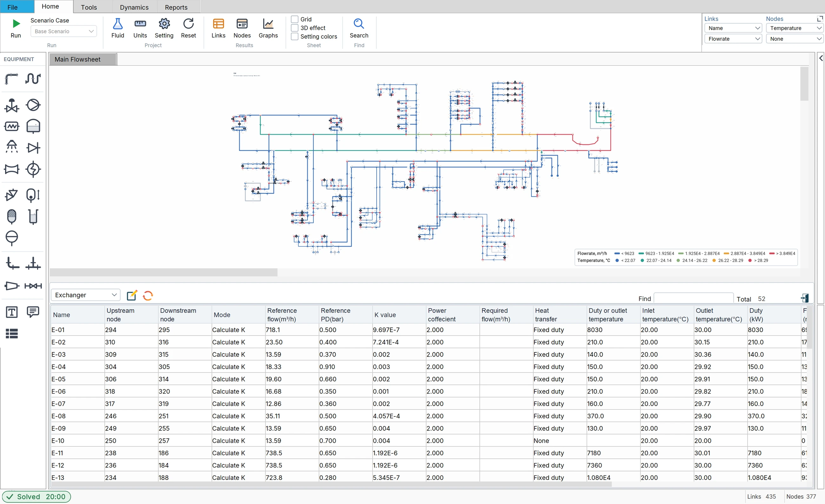Click the Find input field
This screenshot has width=825, height=504.
(x=693, y=298)
